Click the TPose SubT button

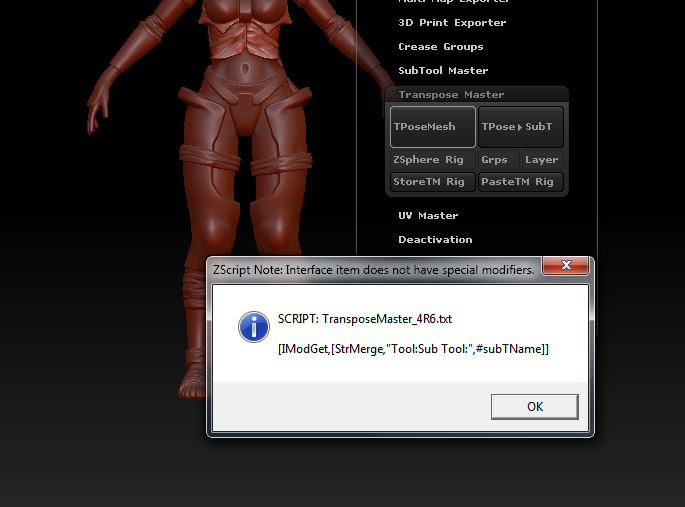521,127
